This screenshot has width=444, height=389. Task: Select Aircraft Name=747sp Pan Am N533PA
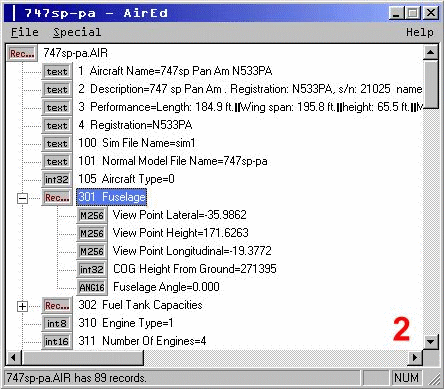pos(175,71)
